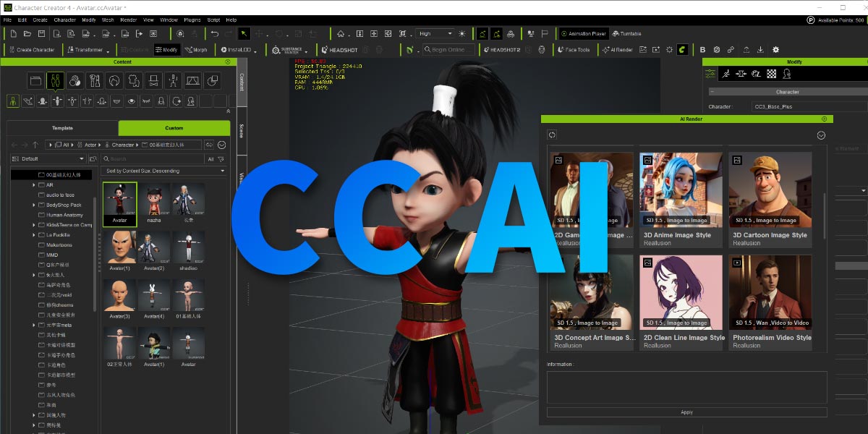Toggle the Modify panel button
The height and width of the screenshot is (434, 868).
point(166,50)
